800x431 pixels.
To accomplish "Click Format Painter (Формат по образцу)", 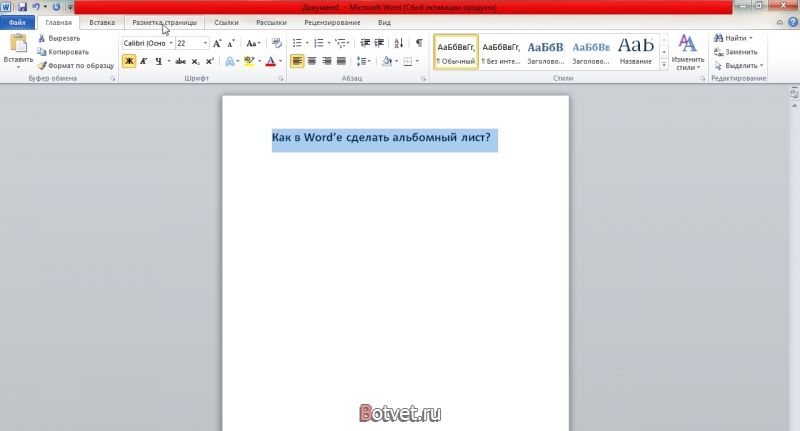I will click(76, 66).
